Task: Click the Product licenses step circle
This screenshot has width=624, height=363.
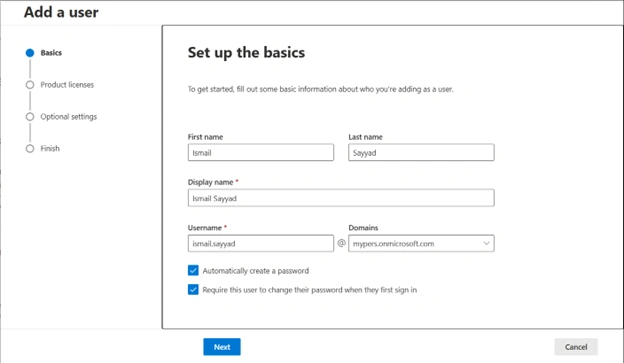Action: (x=30, y=85)
